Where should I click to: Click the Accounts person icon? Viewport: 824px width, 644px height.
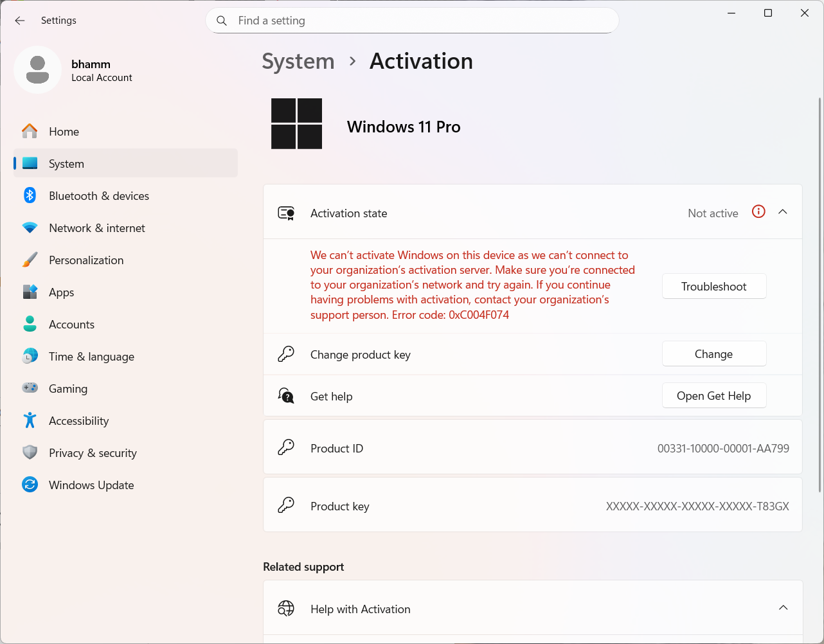click(x=30, y=324)
